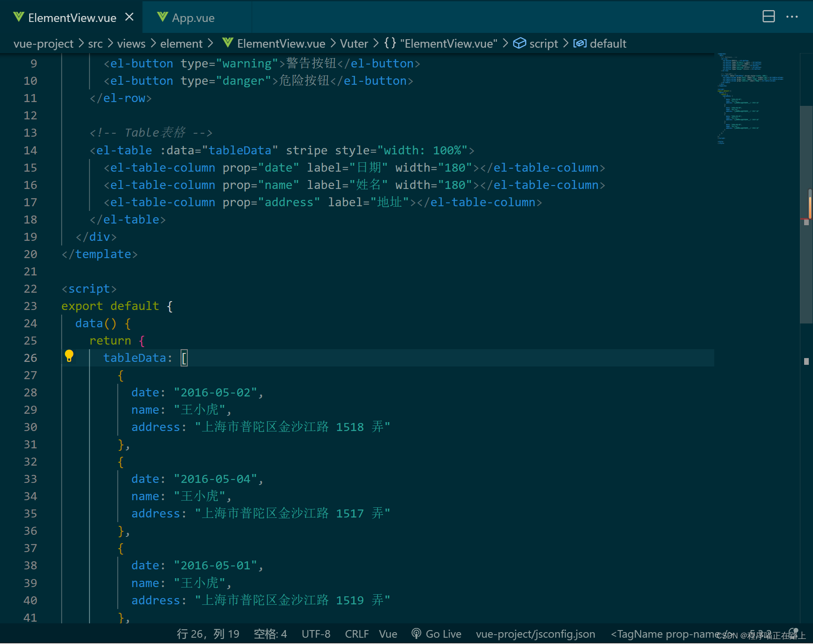
Task: Click the opening script tag line
Action: (x=89, y=288)
